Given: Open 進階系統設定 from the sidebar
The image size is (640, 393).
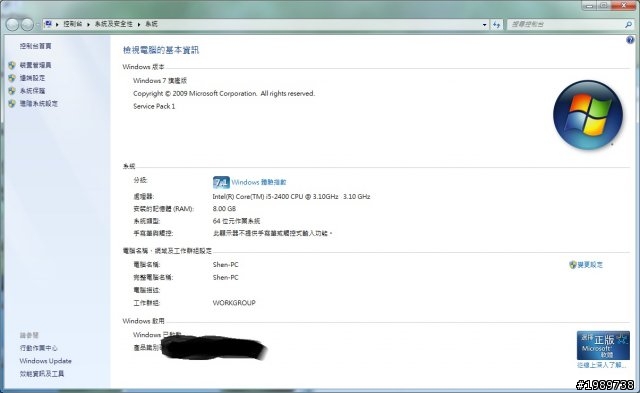Looking at the screenshot, I should (x=39, y=104).
